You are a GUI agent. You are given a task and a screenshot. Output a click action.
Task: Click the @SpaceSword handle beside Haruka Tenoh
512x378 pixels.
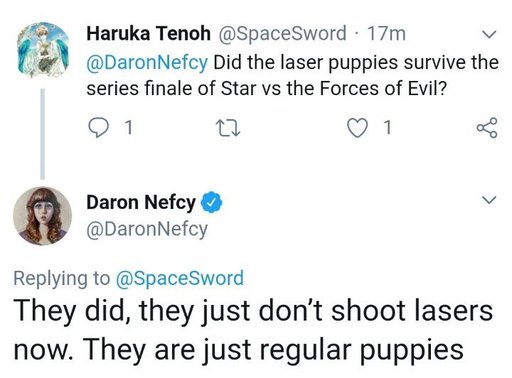pos(282,34)
